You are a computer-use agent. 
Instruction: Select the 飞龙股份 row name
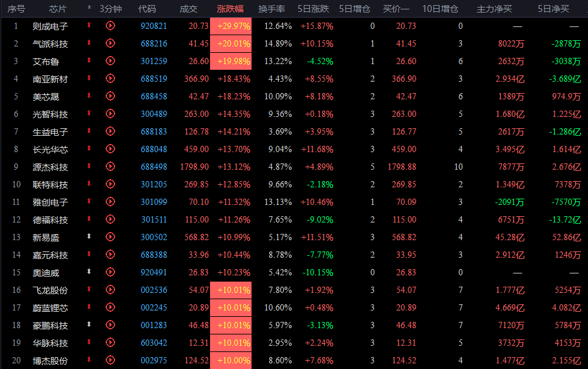click(50, 290)
